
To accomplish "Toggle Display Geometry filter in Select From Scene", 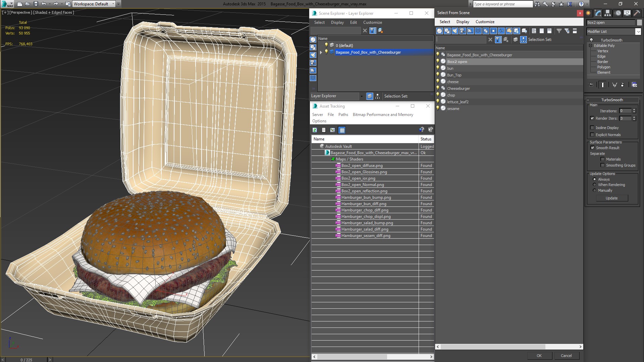I will pos(439,31).
